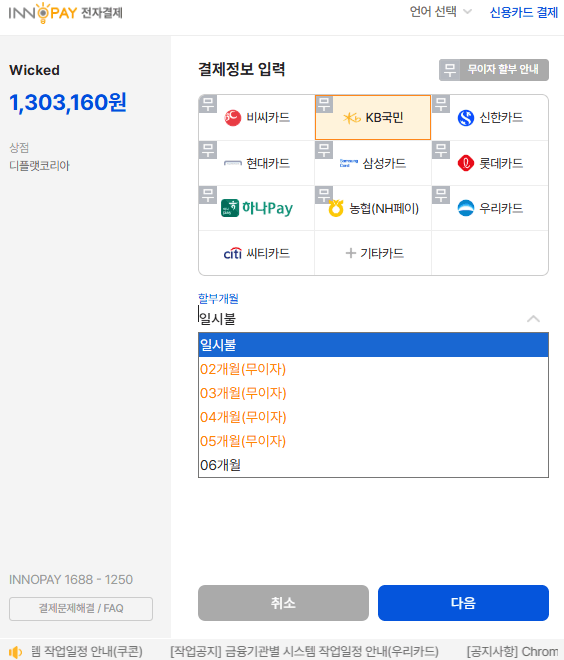Open the 작업일정 안내(쿠콘) notice
This screenshot has height=660, width=564.
tap(87, 652)
